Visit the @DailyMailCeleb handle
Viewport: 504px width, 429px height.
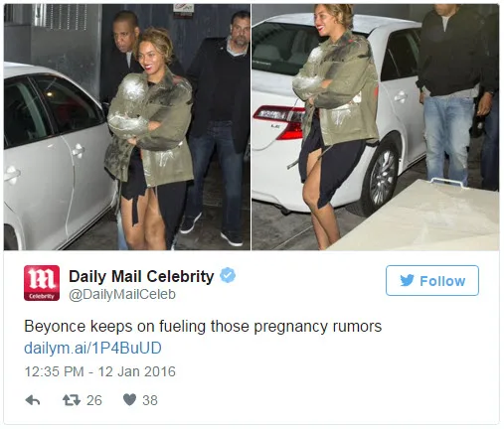pos(122,294)
